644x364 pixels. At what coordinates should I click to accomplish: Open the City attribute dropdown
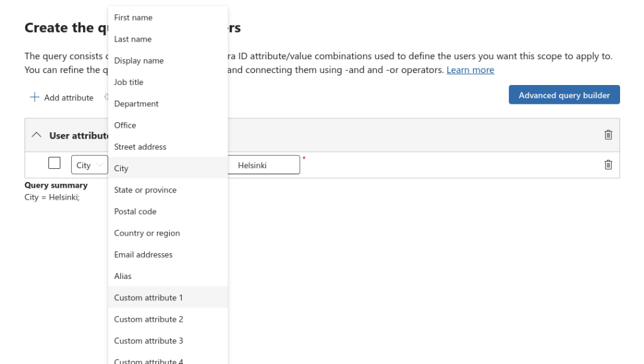coord(89,165)
